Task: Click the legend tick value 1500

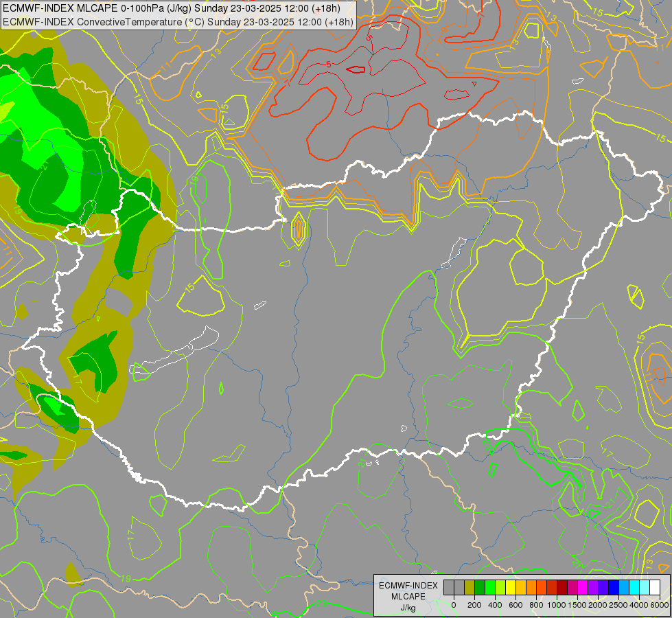Action: click(577, 605)
